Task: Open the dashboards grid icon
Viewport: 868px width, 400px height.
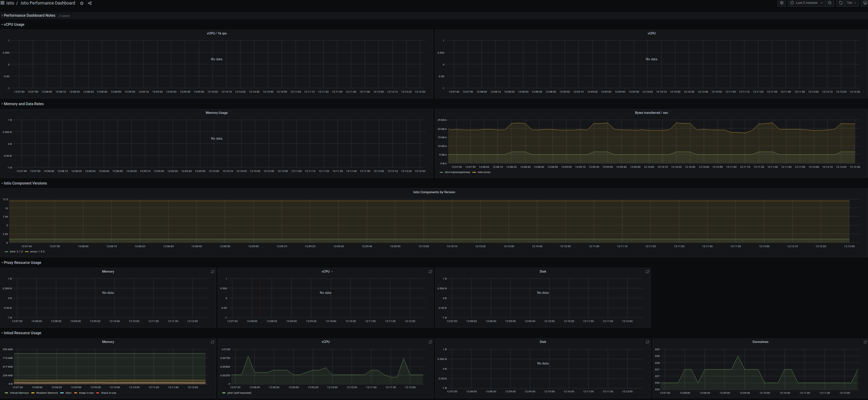Action: [2, 3]
